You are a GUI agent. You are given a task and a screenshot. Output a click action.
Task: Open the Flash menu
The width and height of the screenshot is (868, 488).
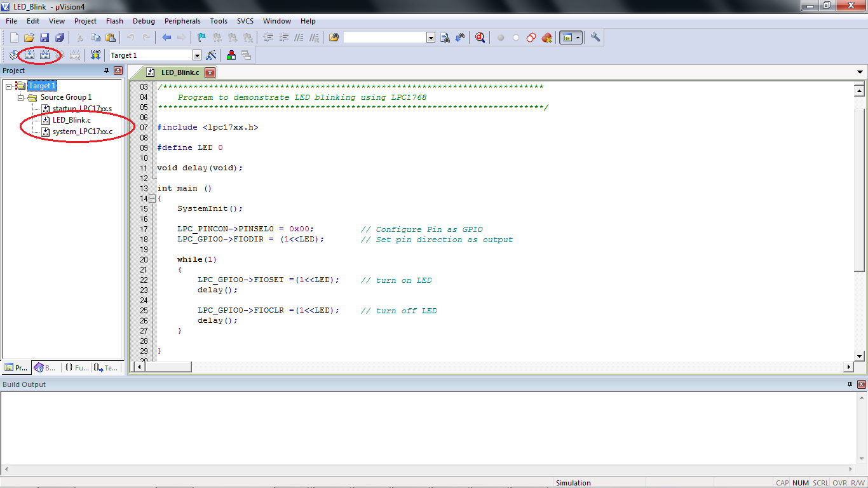pyautogui.click(x=114, y=21)
